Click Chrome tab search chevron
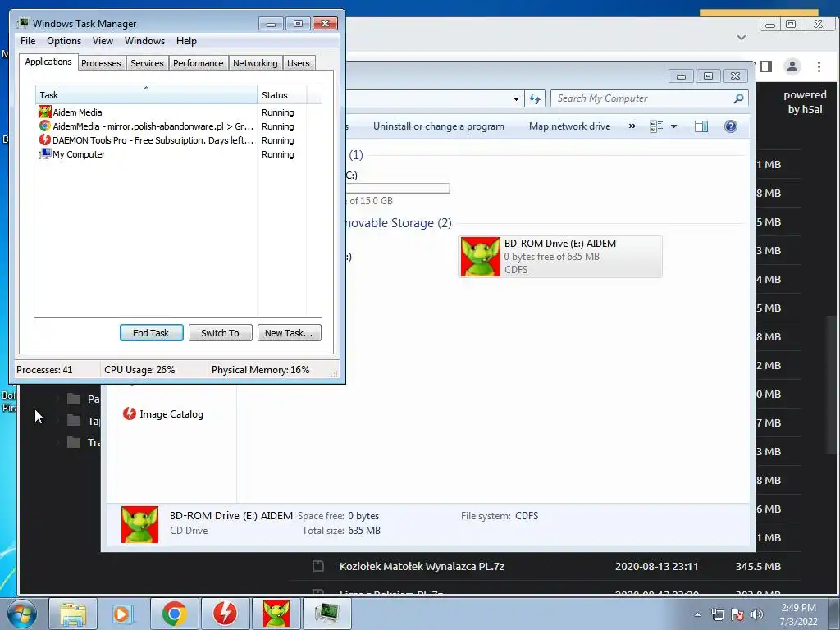The height and width of the screenshot is (630, 840). coord(742,38)
